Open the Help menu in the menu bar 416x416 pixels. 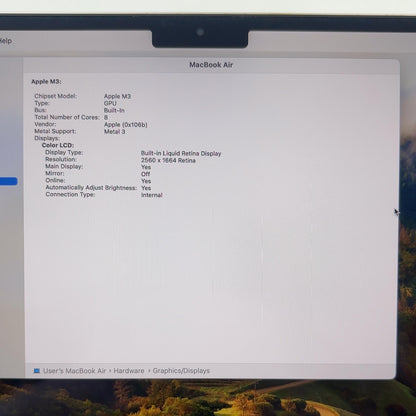pos(6,41)
